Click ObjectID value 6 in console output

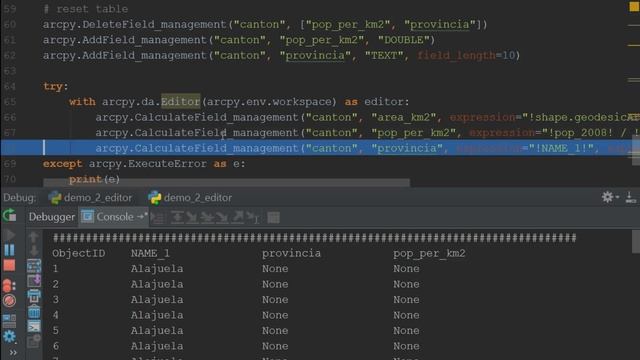(x=56, y=346)
